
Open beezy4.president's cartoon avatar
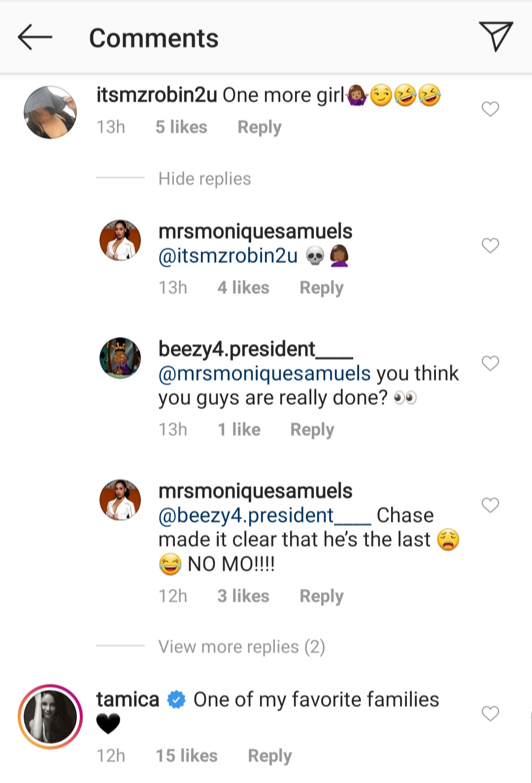pyautogui.click(x=120, y=358)
